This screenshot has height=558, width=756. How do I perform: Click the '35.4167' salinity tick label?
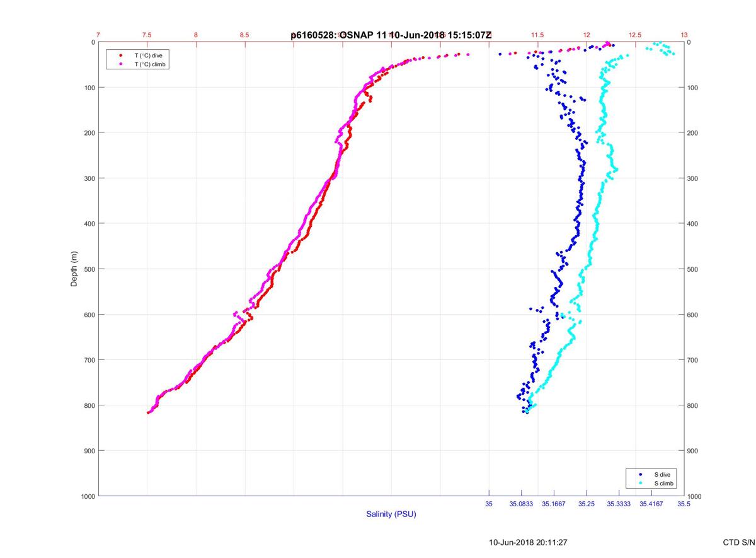tap(651, 504)
